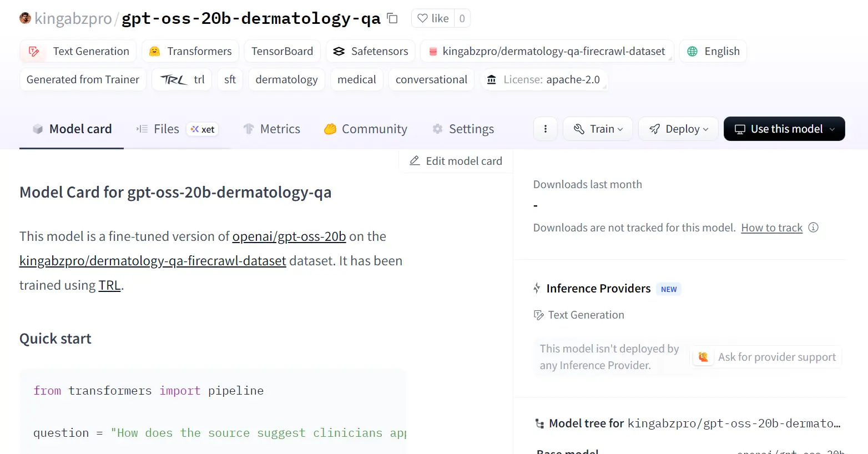Open the Community tab
868x454 pixels.
(x=366, y=129)
